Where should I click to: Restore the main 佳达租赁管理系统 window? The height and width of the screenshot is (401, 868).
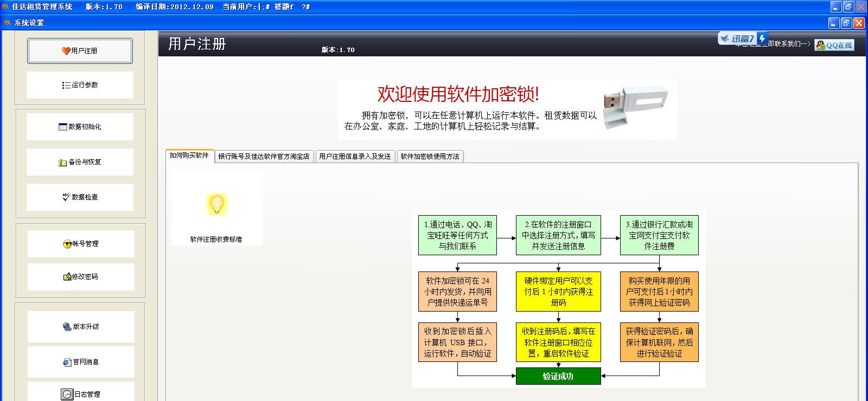[848, 7]
